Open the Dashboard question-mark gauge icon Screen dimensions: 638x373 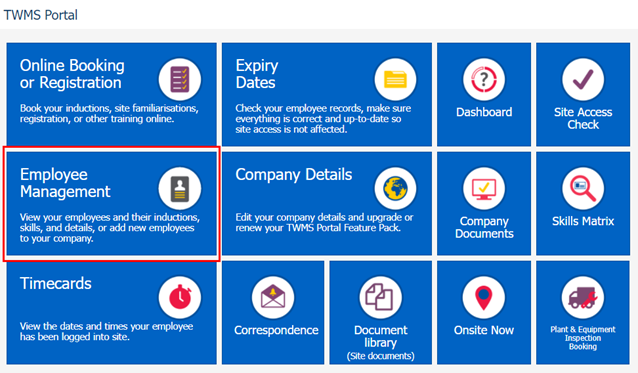[x=484, y=79]
